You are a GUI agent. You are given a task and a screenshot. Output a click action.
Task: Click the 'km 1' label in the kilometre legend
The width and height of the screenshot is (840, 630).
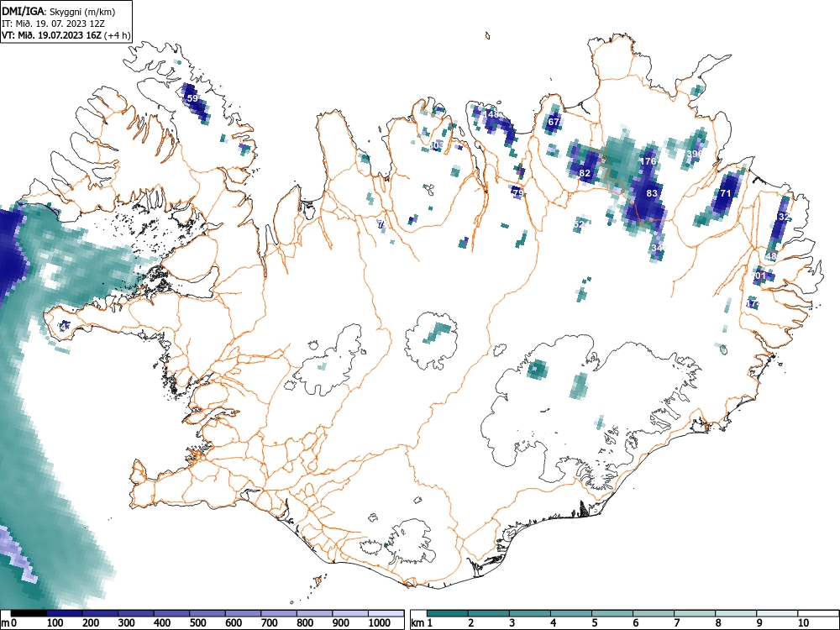click(x=422, y=622)
